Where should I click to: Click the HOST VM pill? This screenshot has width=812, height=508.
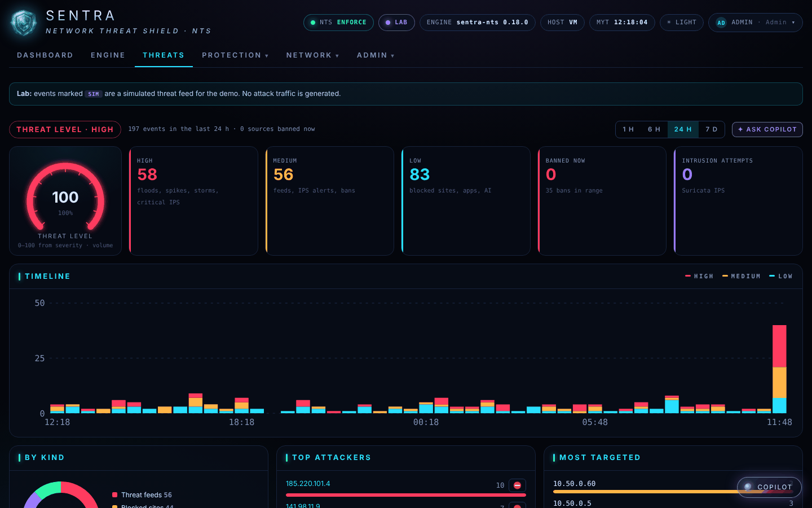562,23
